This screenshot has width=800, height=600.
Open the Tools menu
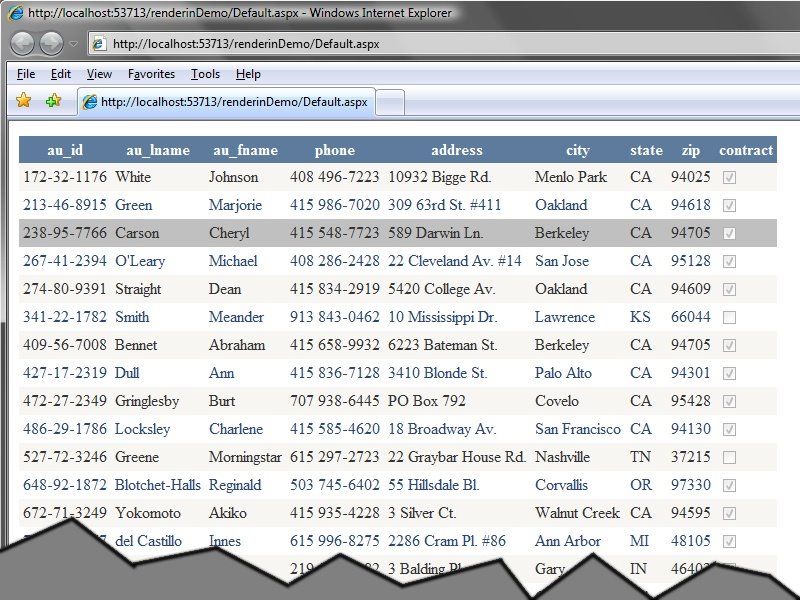tap(206, 74)
